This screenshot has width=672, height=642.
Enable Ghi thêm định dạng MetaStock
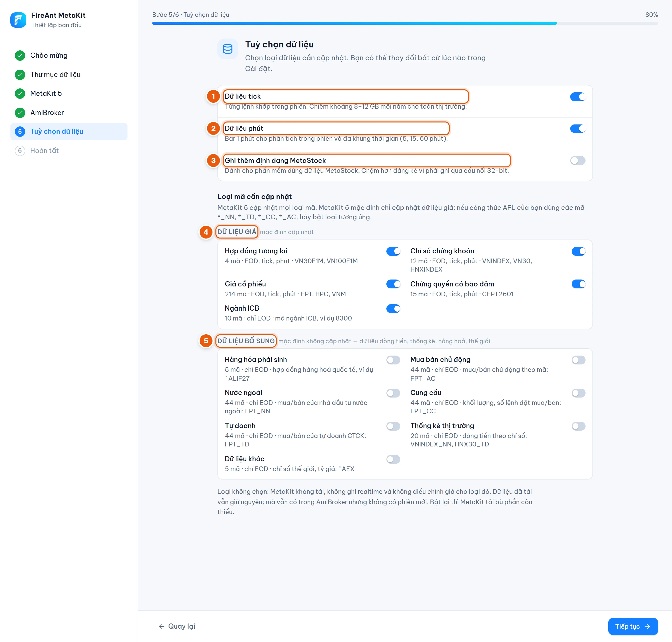click(578, 160)
